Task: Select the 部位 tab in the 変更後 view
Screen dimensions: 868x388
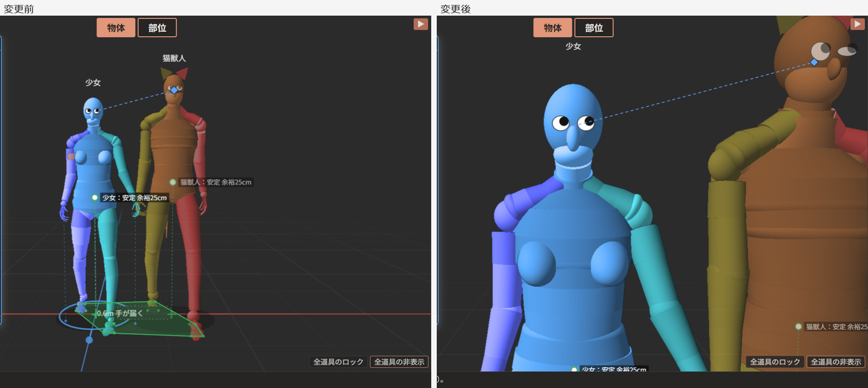Action: [594, 28]
